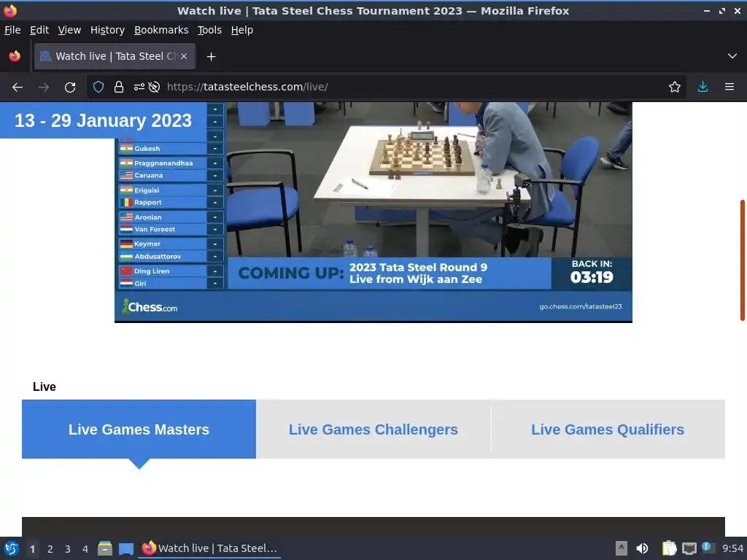
Task: View site security via padlock icon
Action: [x=119, y=87]
